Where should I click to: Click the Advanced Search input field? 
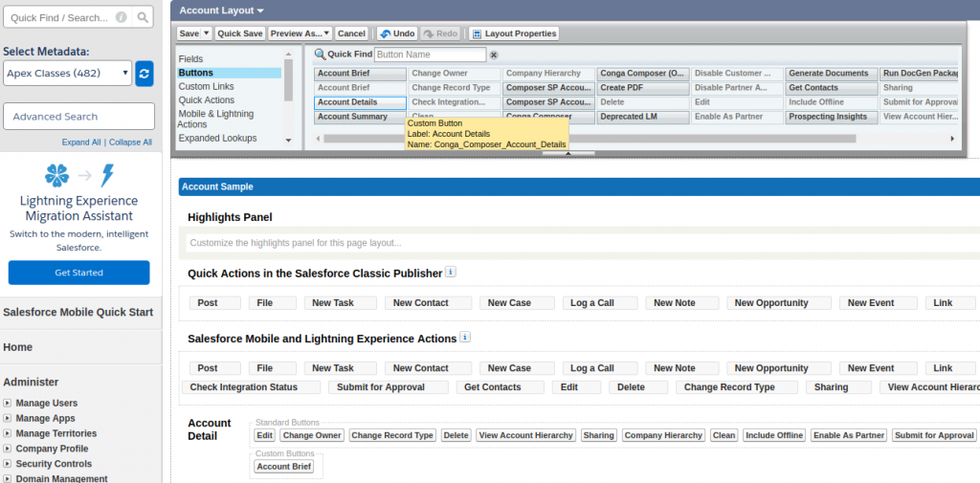[x=78, y=117]
